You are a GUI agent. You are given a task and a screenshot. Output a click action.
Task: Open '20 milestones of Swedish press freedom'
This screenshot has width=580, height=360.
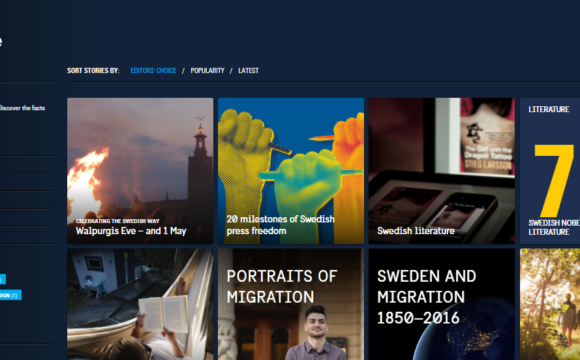point(291,171)
